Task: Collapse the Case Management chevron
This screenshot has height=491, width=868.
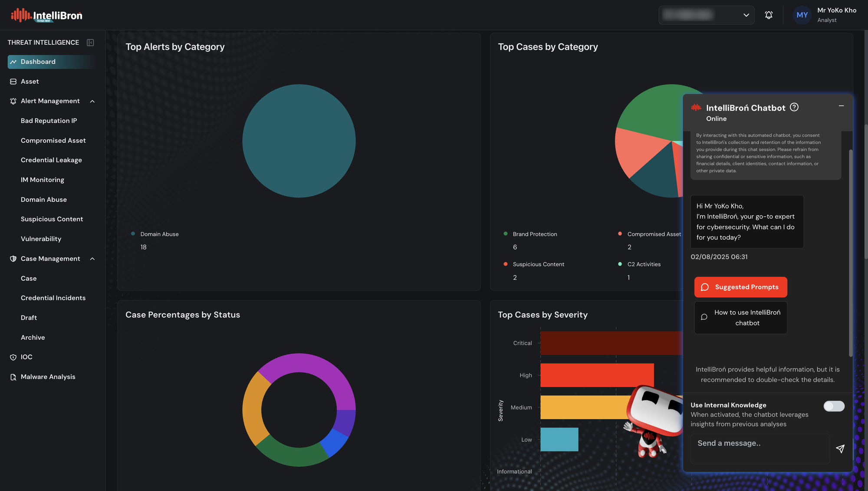Action: [x=92, y=259]
